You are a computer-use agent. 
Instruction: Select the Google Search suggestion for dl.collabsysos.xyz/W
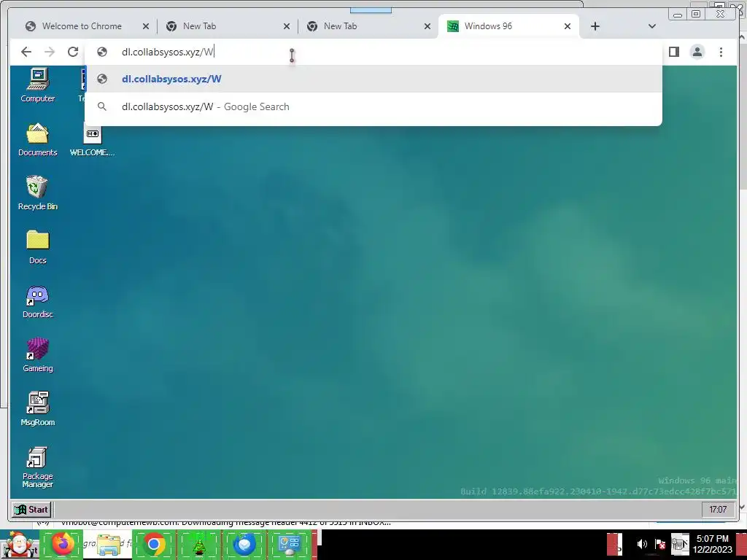373,106
